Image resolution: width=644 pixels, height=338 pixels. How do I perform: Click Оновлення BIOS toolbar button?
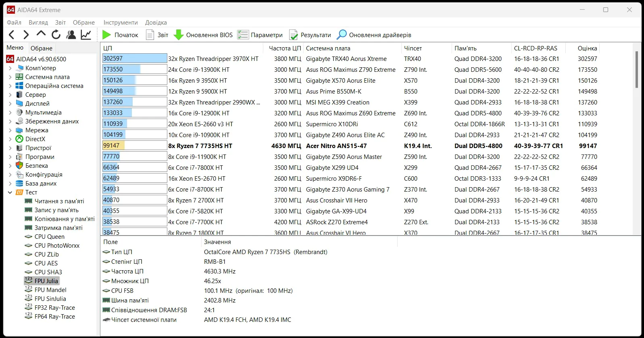tap(203, 35)
